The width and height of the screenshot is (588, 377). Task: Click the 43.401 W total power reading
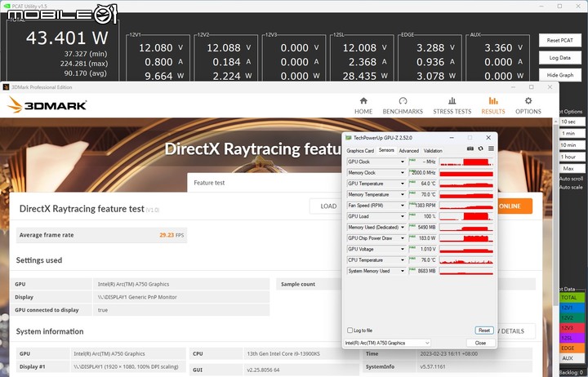point(67,38)
